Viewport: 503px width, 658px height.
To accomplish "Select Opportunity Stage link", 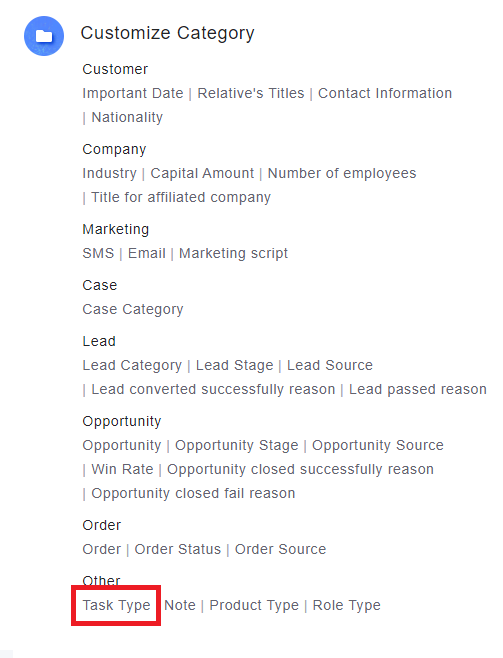I will (237, 445).
